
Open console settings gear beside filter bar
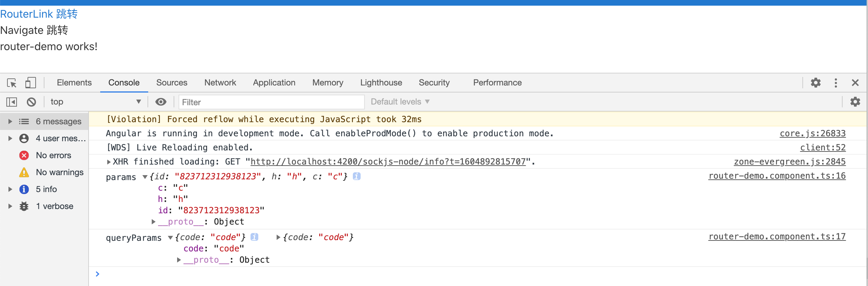pos(855,102)
